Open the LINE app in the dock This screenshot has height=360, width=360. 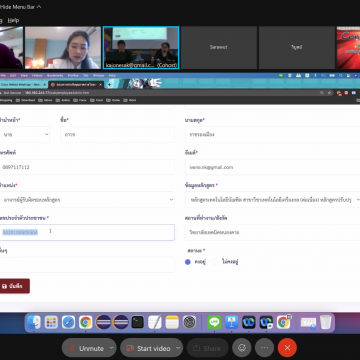[214, 322]
